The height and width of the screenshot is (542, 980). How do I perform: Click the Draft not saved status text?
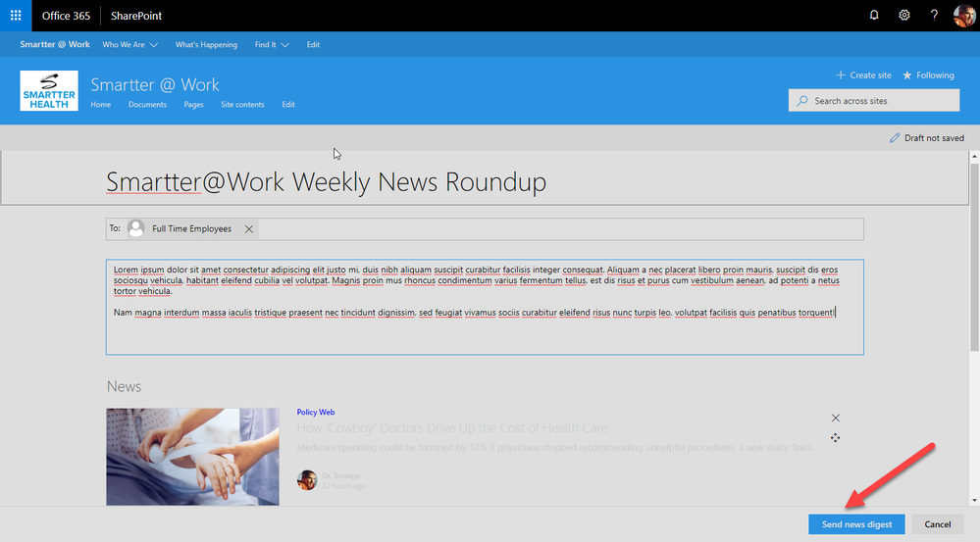pos(934,138)
